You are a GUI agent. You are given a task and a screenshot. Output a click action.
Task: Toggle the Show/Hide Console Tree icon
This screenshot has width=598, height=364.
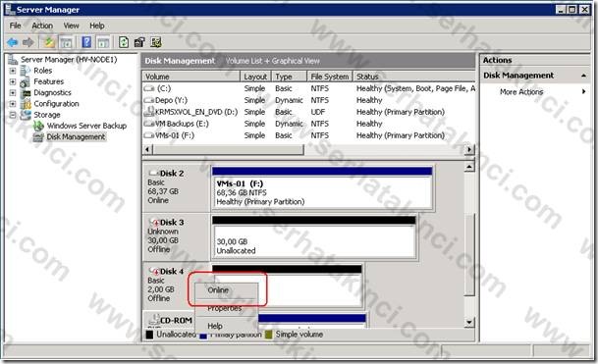tap(66, 42)
